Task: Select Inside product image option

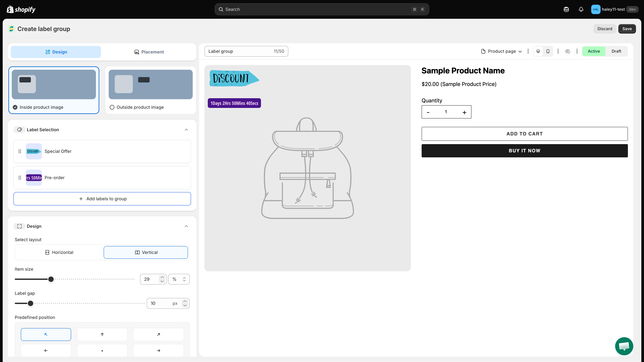Action: pyautogui.click(x=54, y=90)
